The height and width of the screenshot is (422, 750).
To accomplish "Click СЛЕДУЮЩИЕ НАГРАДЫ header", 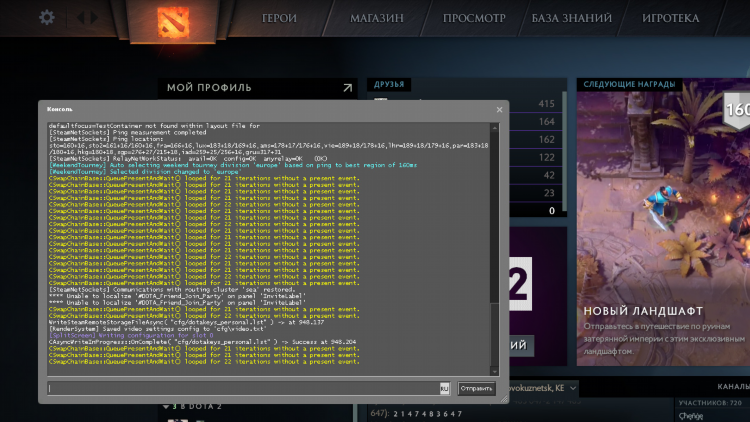I will (629, 84).
